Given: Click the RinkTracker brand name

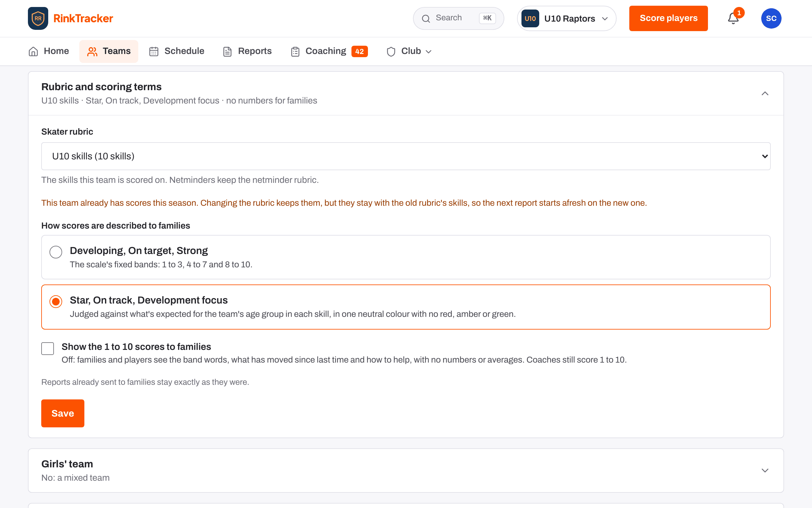Looking at the screenshot, I should tap(83, 18).
